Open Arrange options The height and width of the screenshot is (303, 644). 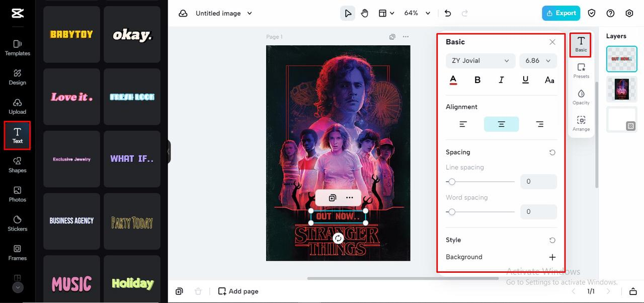click(x=581, y=123)
